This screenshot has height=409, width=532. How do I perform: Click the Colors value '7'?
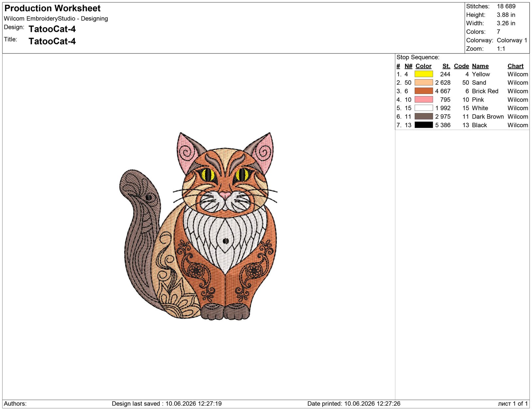pos(498,32)
